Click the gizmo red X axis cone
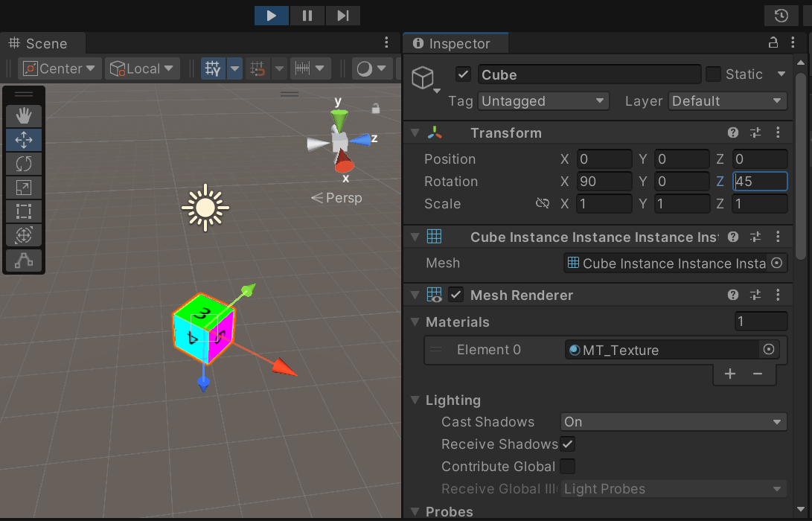 pyautogui.click(x=343, y=161)
